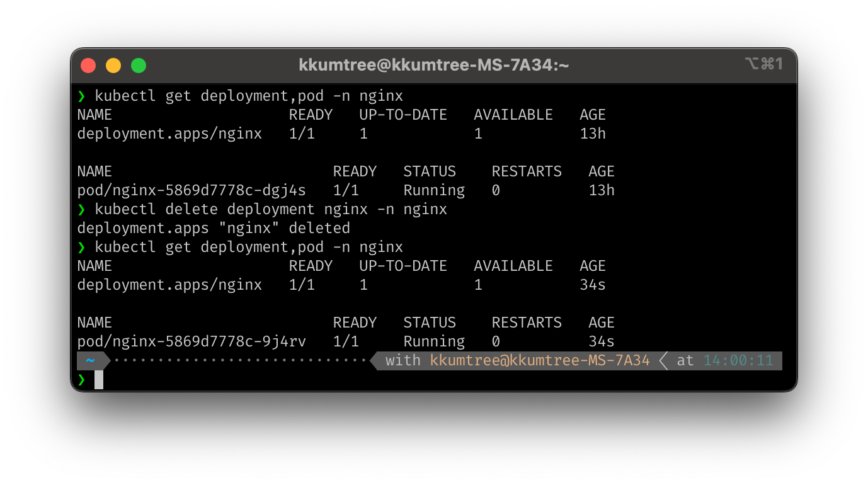Click the AVAILABLE header in the last output
This screenshot has height=485, width=868.
point(513,266)
